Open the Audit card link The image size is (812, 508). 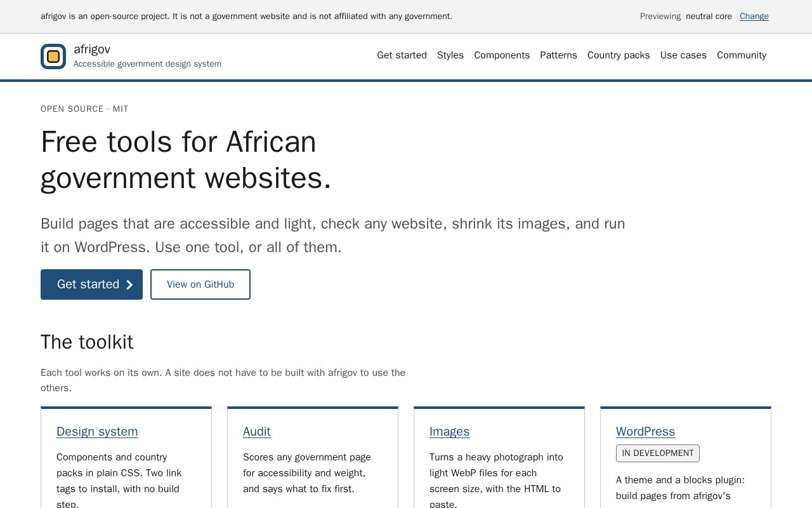(257, 431)
